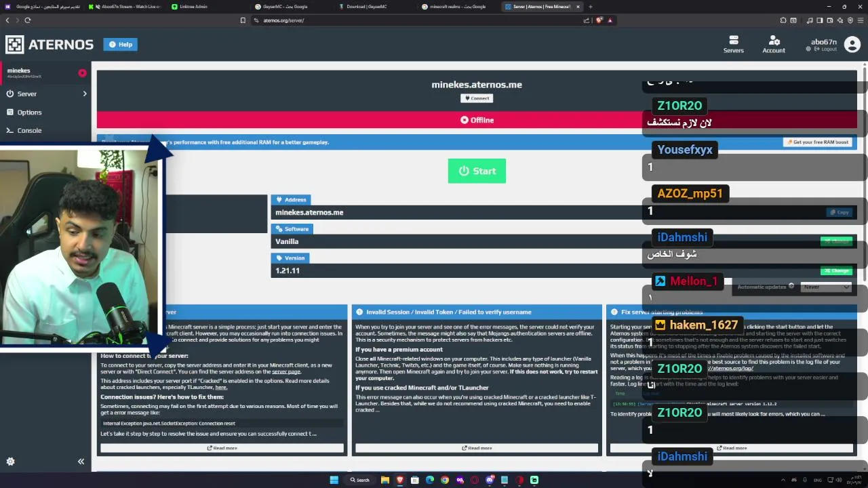This screenshot has width=868, height=488.
Task: Select the minekes server entry in the sidebar
Action: click(45, 73)
